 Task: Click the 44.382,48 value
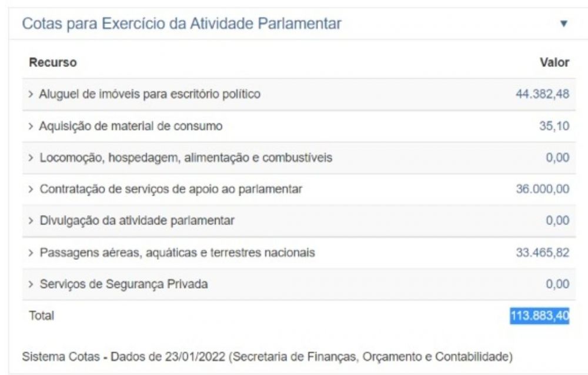tap(542, 94)
